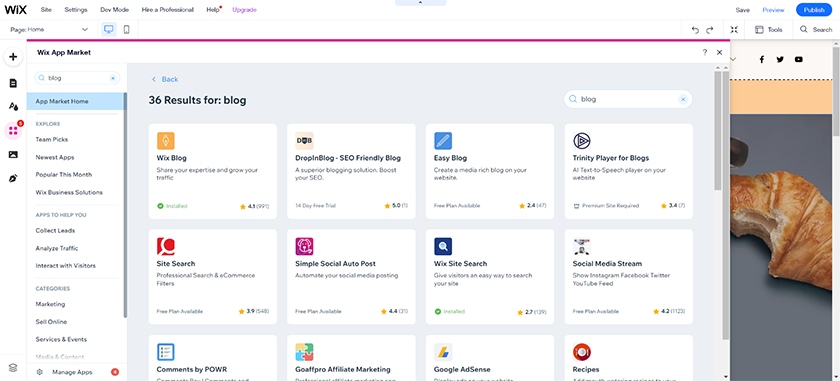Viewport: 840px width, 381px height.
Task: Click the Wix Blog app icon
Action: [x=166, y=141]
